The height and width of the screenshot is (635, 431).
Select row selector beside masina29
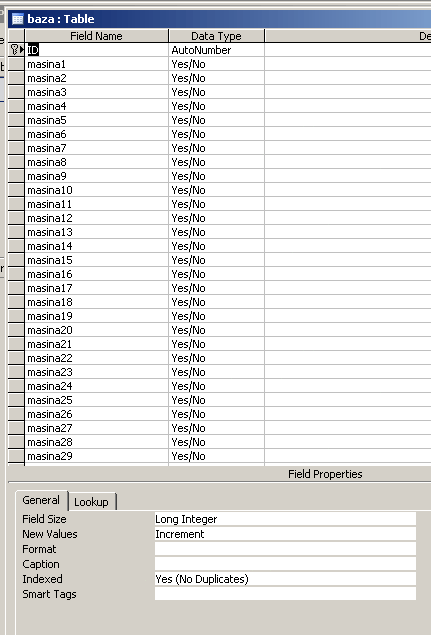[x=16, y=456]
